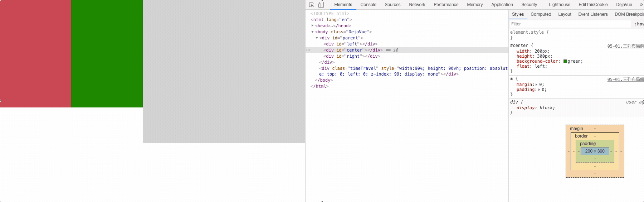Show more DevTools tabs with the chevron
The height and width of the screenshot is (202, 644).
641,5
